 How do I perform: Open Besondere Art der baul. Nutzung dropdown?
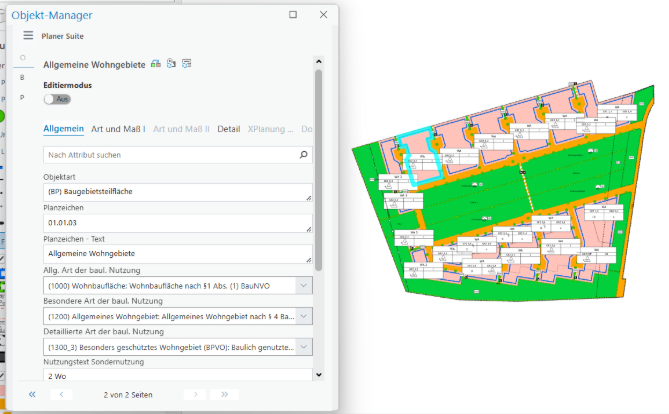click(x=304, y=316)
